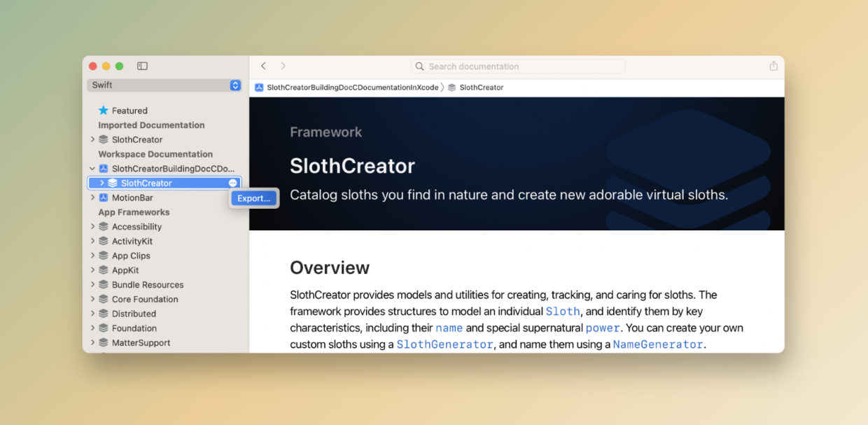Click Export... in the context menu
868x425 pixels.
pyautogui.click(x=253, y=198)
